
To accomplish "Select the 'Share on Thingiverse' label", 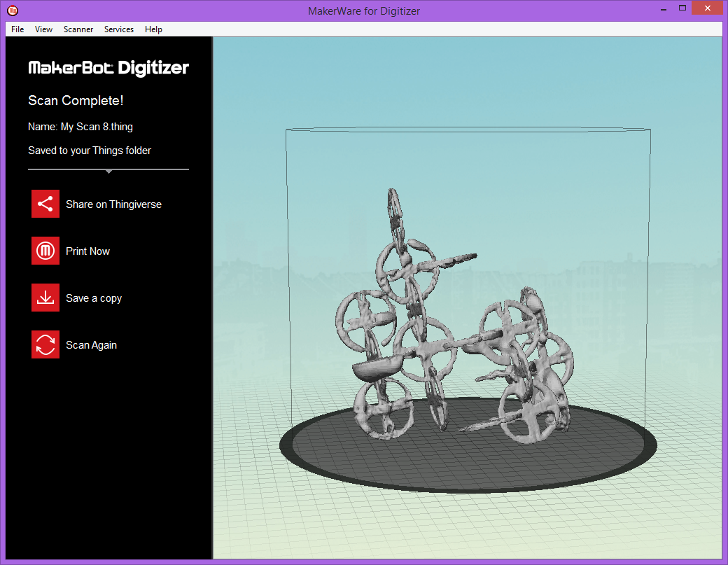I will click(113, 204).
